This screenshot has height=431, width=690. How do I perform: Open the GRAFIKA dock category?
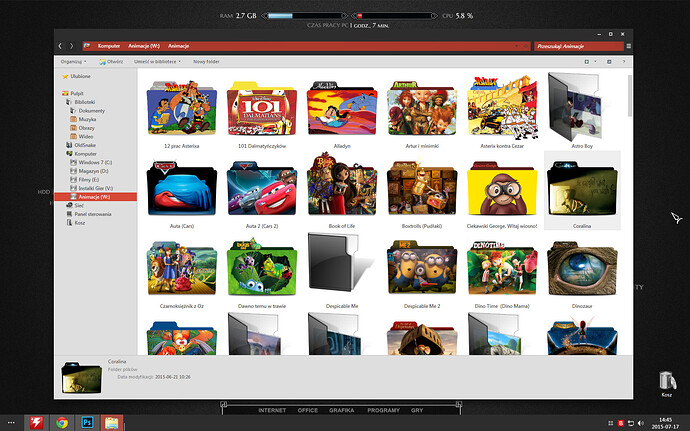click(341, 410)
